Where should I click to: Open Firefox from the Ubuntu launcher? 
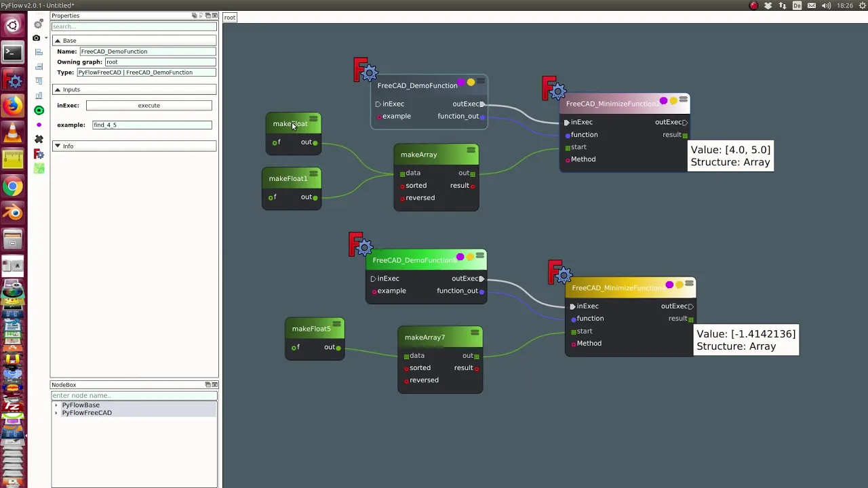click(x=12, y=106)
